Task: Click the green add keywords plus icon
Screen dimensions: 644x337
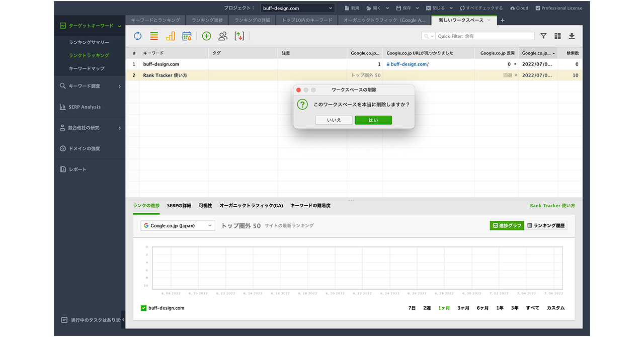Action: [206, 36]
